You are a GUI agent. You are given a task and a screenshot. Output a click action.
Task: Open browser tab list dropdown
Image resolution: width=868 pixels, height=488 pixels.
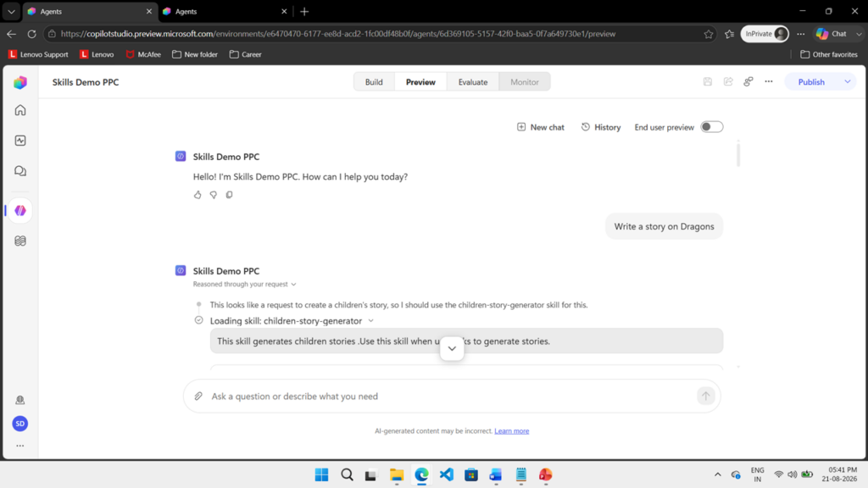tap(11, 11)
